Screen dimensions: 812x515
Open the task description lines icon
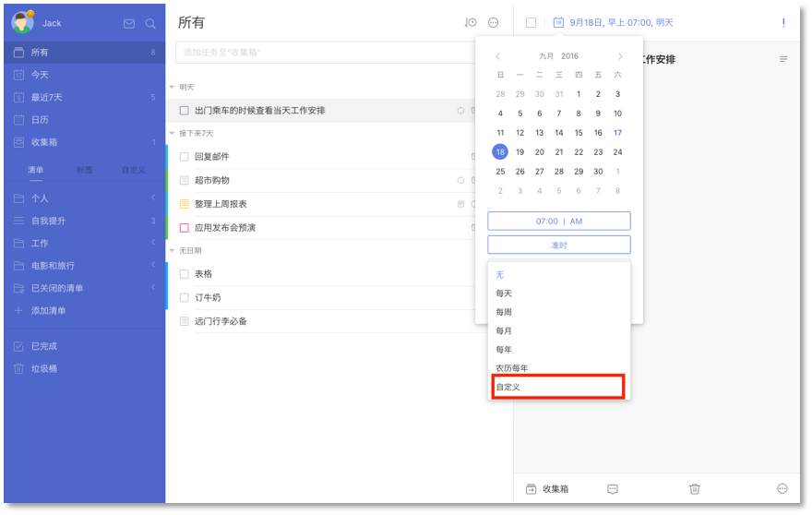(783, 59)
